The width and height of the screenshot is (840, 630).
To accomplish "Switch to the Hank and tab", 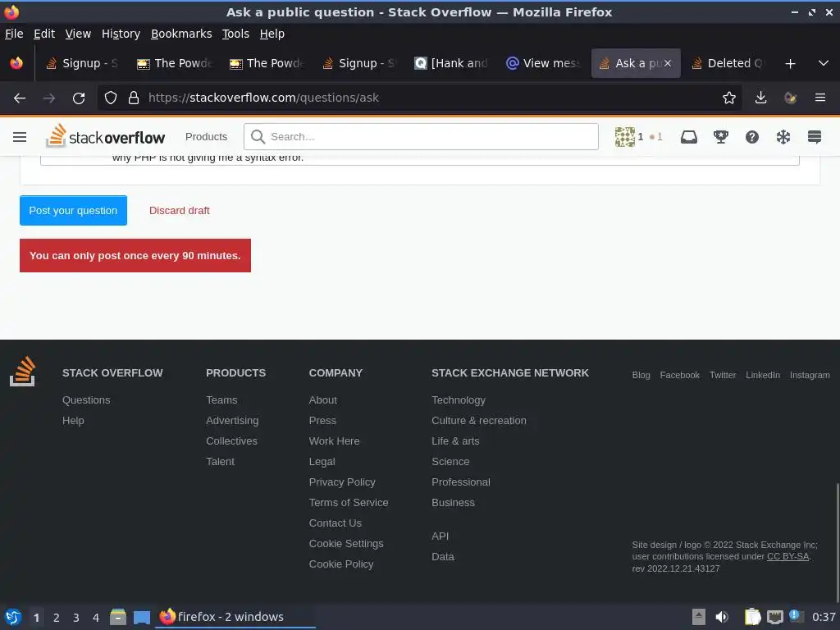I will pyautogui.click(x=451, y=63).
